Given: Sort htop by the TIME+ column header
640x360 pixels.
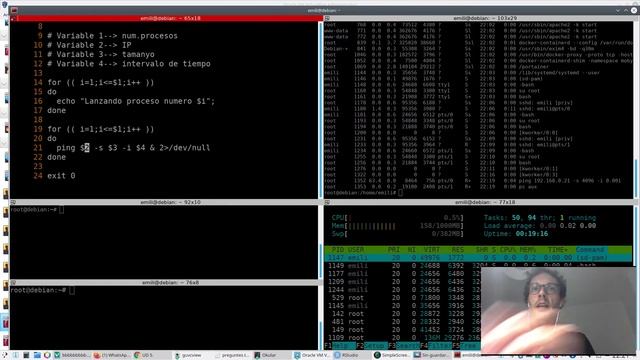Looking at the screenshot, I should 558,249.
